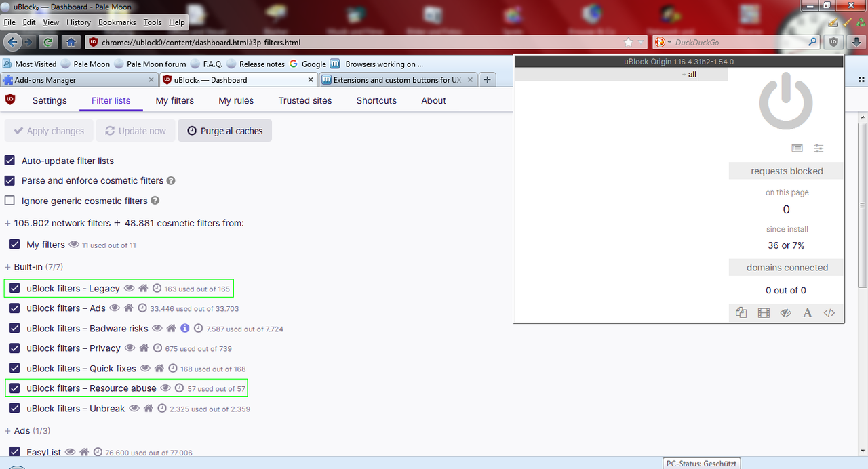Close the Add-ons Manager tab
The height and width of the screenshot is (469, 868).
pyautogui.click(x=152, y=80)
